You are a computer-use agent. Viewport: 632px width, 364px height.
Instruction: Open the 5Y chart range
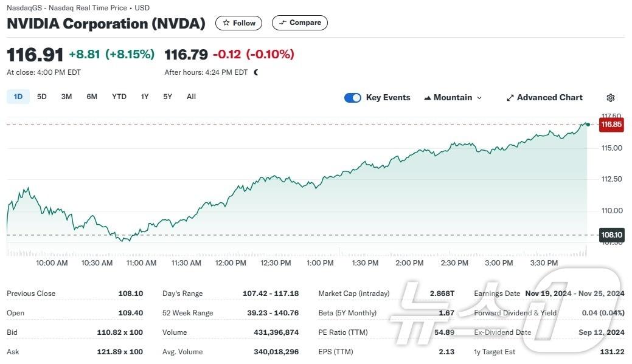(167, 97)
